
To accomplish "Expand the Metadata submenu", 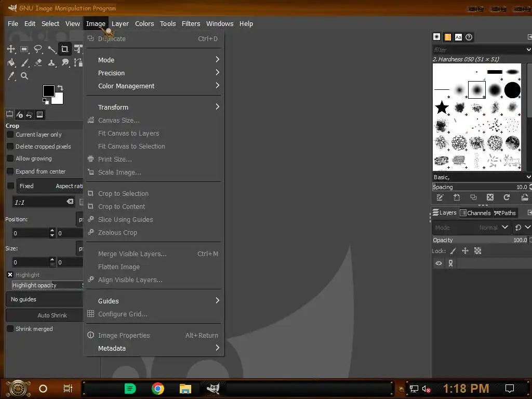I will coord(154,348).
